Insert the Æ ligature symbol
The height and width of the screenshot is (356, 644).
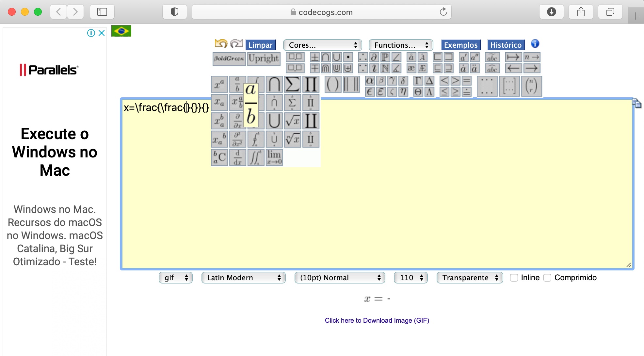[423, 68]
